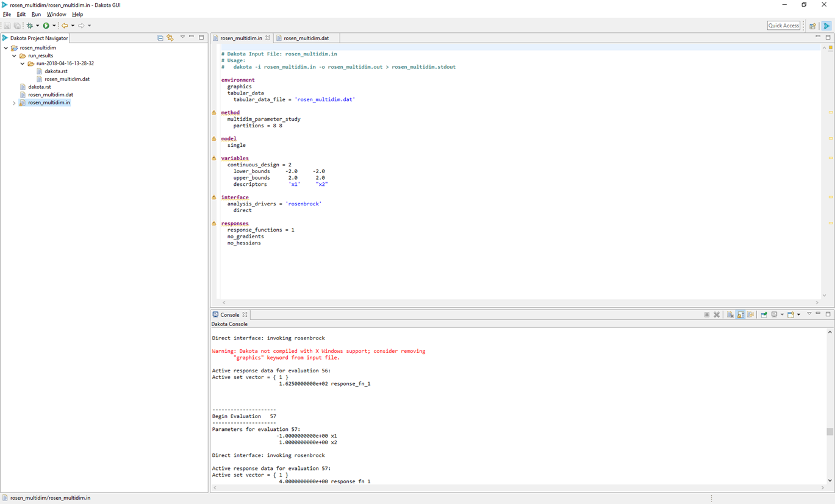Clear the Dakota Console output
This screenshot has width=835, height=504.
pyautogui.click(x=730, y=314)
